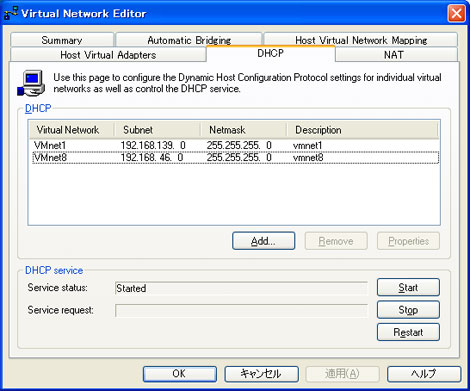Image resolution: width=470 pixels, height=391 pixels.
Task: Open the Automatic Bridging tab
Action: coord(189,40)
